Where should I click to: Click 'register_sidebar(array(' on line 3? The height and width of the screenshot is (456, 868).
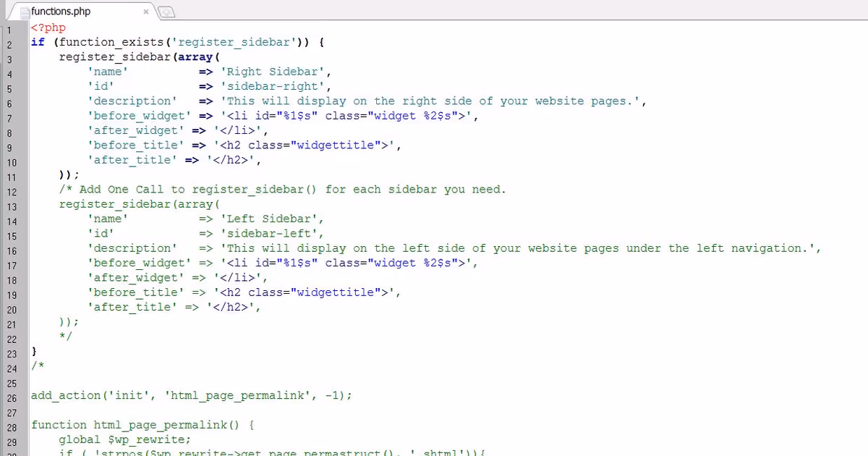point(139,57)
